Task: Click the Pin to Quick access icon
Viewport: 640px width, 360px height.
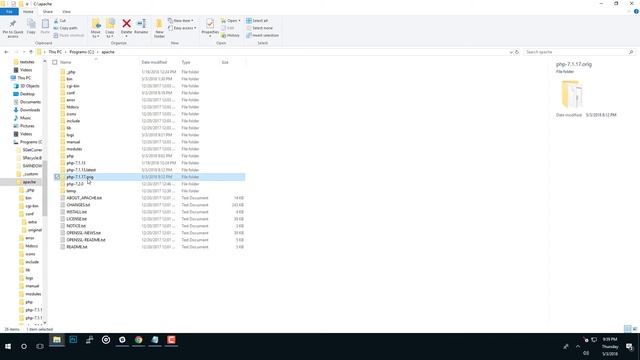Action: click(x=13, y=24)
